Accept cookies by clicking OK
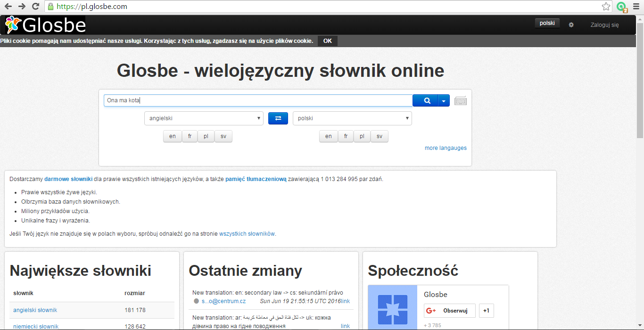Screen dimensions: 644x330 [x=327, y=41]
